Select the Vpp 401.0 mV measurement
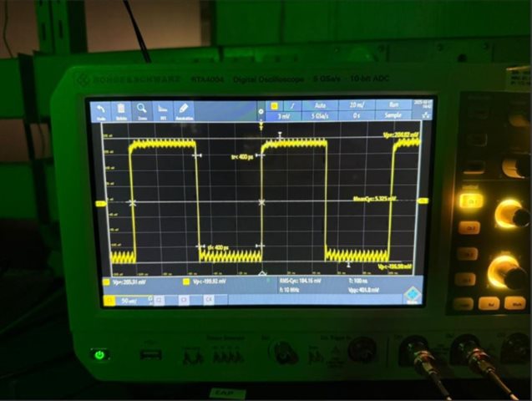The width and height of the screenshot is (532, 401). click(363, 290)
